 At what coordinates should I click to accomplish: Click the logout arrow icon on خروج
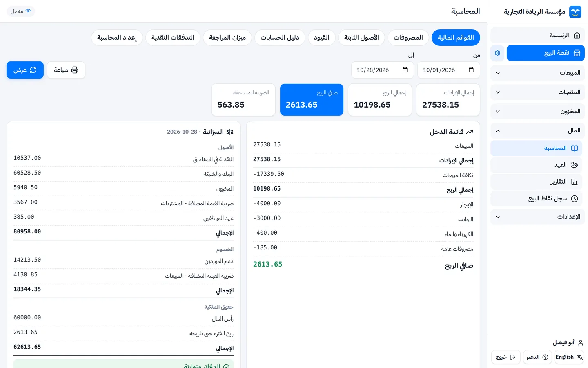coord(513,357)
